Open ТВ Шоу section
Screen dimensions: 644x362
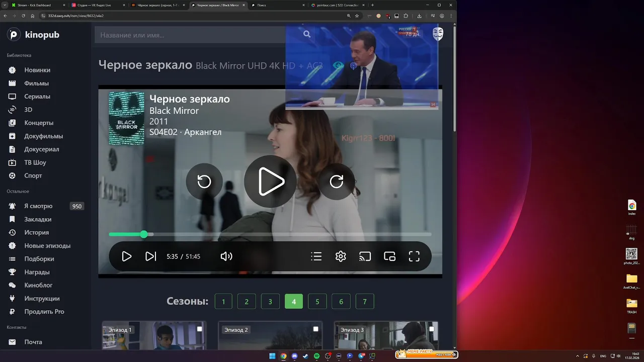click(35, 162)
